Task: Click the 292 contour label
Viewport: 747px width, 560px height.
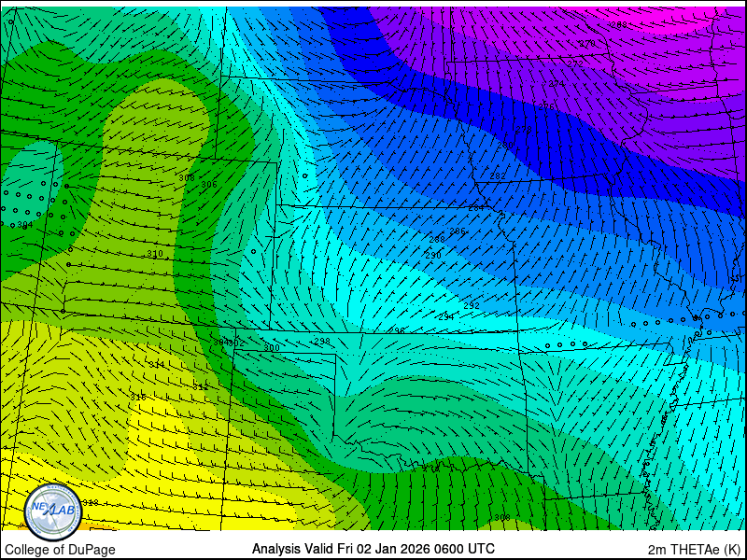Action: coord(472,306)
